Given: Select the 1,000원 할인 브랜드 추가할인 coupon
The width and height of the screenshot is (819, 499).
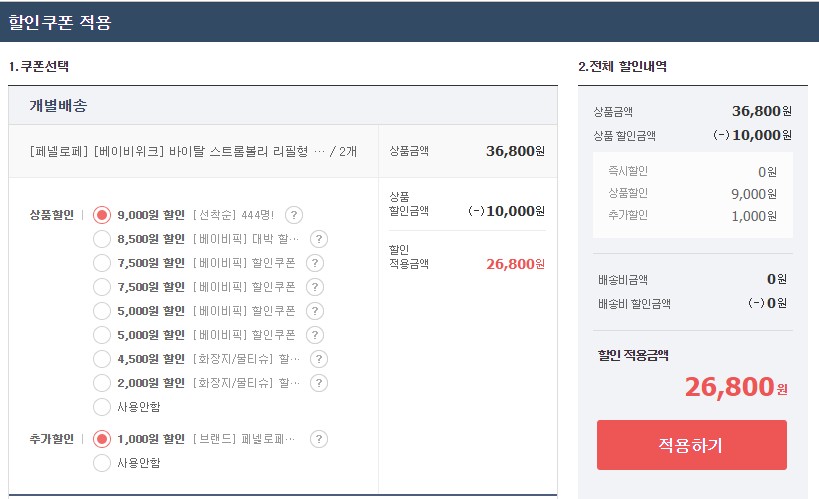Looking at the screenshot, I should [101, 439].
